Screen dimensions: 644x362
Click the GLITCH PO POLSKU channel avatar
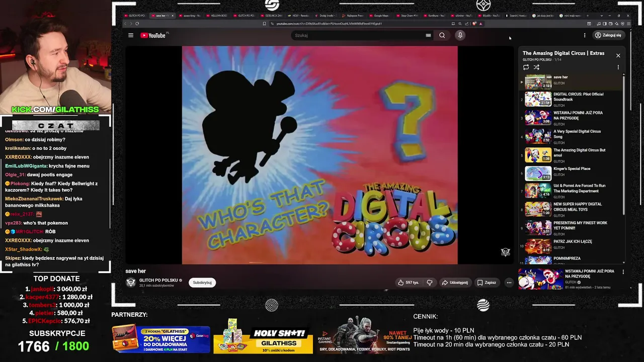coord(131,283)
